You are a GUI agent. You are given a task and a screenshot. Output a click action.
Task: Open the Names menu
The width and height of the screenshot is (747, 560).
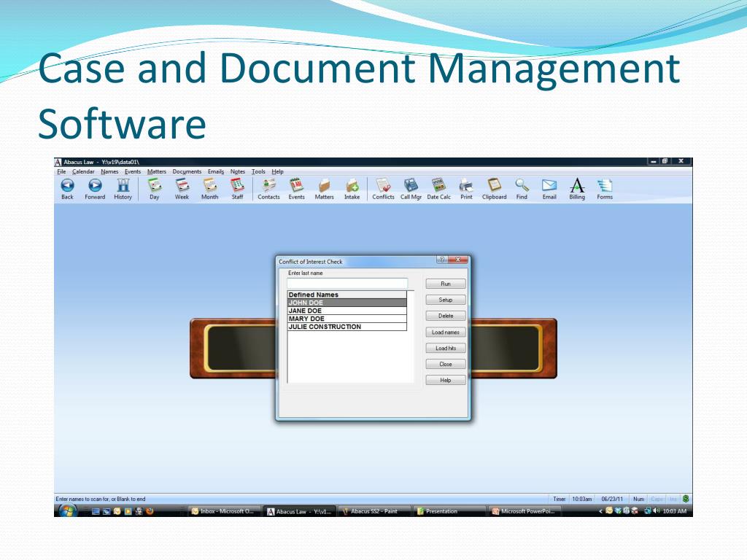pyautogui.click(x=109, y=171)
